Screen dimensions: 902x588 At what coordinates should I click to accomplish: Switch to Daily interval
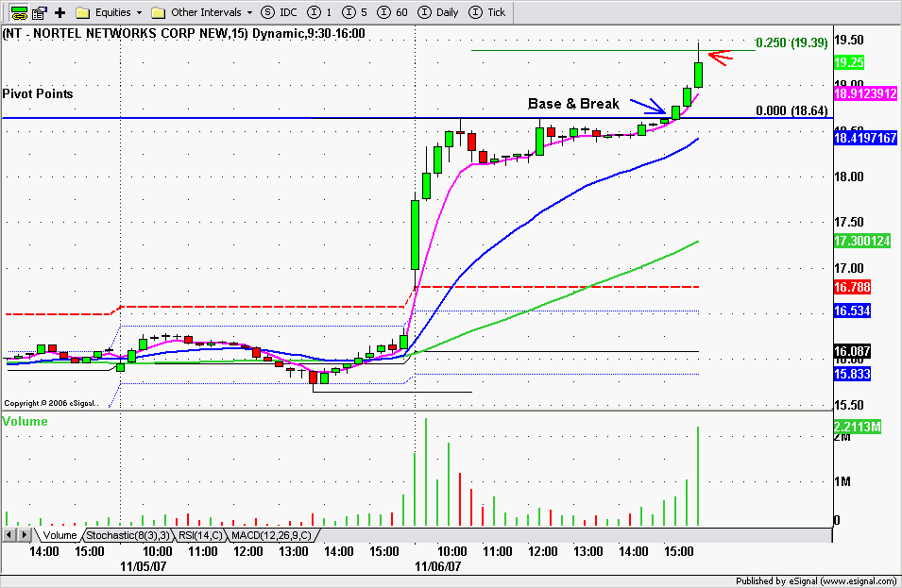(x=437, y=12)
